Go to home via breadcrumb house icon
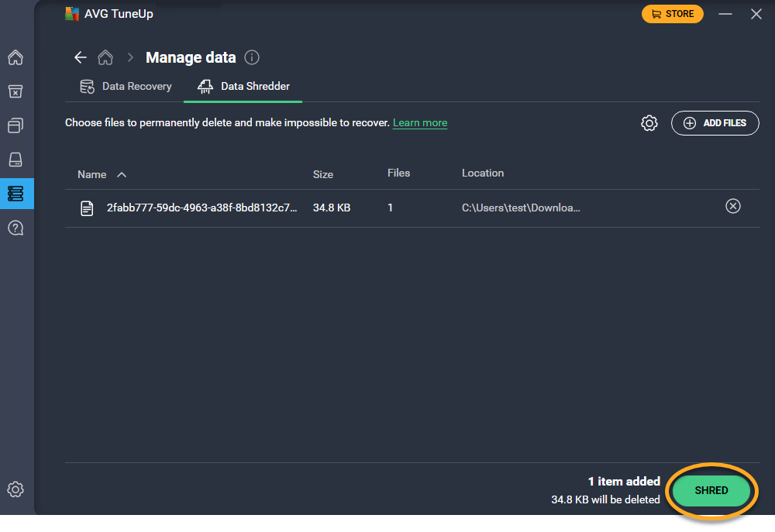The image size is (775, 532). click(105, 57)
